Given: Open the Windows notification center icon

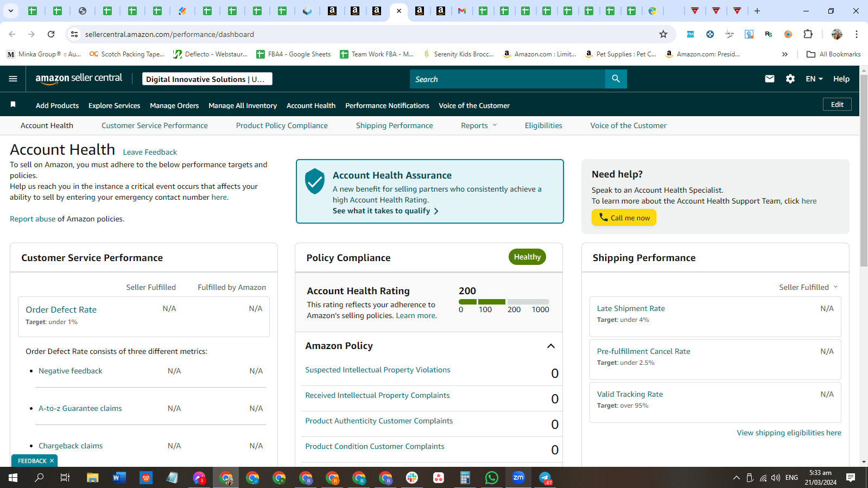Looking at the screenshot, I should (851, 478).
